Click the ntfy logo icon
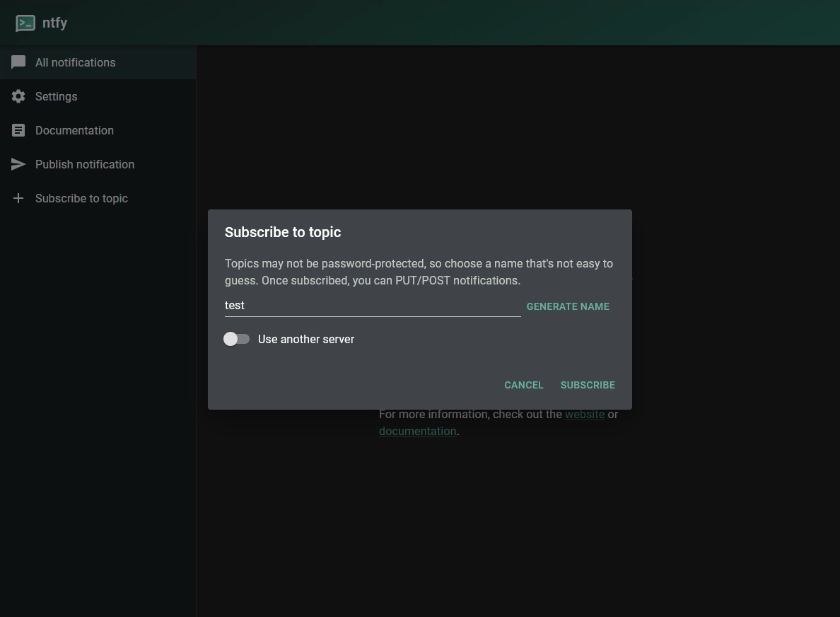The image size is (840, 617). point(25,23)
